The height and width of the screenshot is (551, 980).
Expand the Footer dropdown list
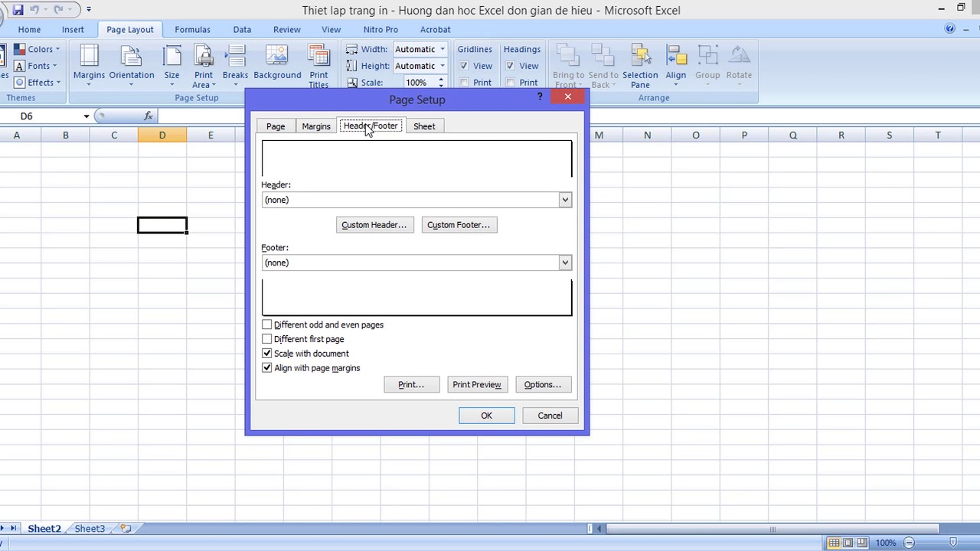tap(565, 262)
